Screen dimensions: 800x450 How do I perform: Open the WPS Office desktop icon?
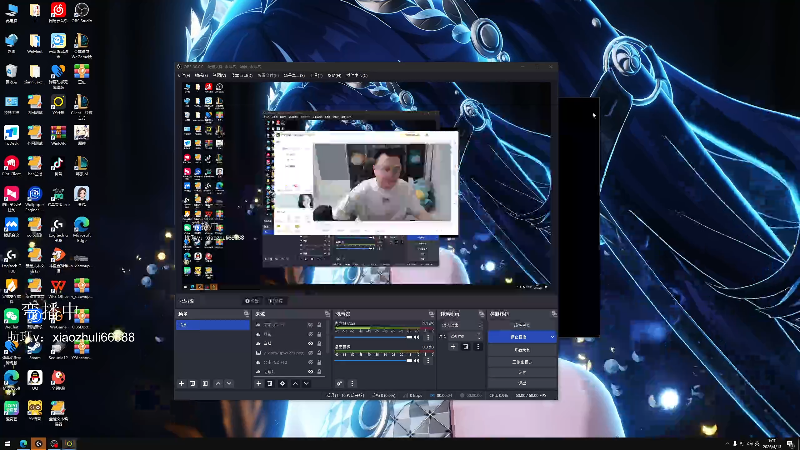[x=58, y=288]
